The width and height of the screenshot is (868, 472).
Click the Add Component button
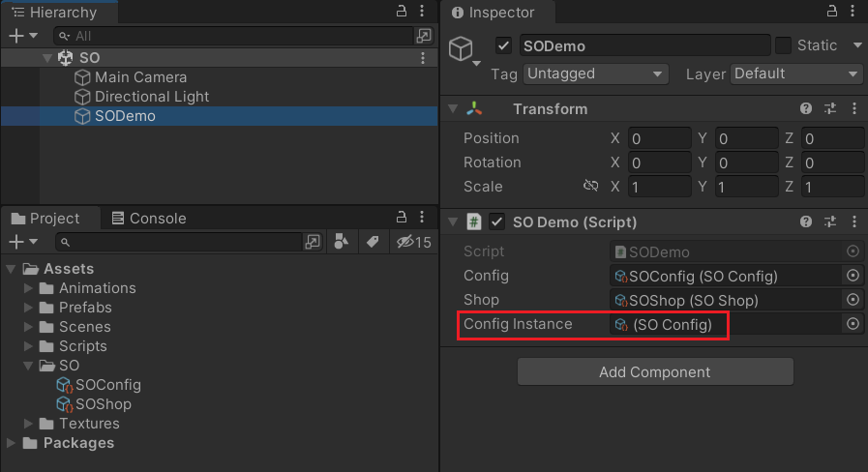655,371
